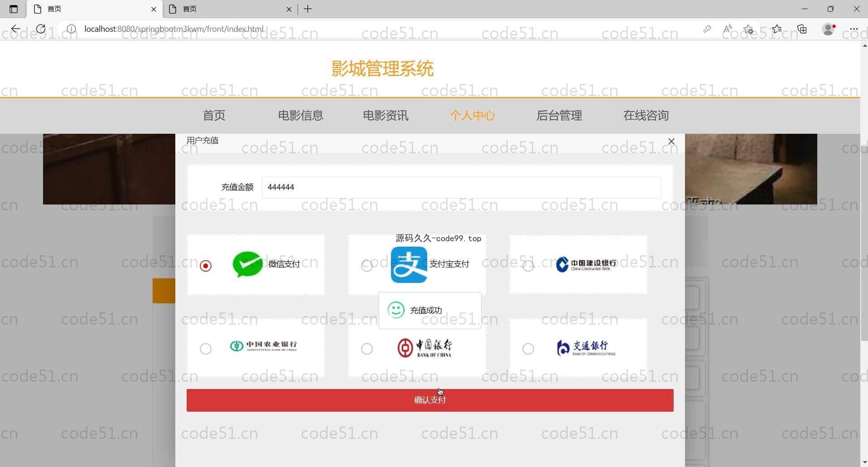The height and width of the screenshot is (467, 868).
Task: Click the browser back arrow
Action: point(16,29)
